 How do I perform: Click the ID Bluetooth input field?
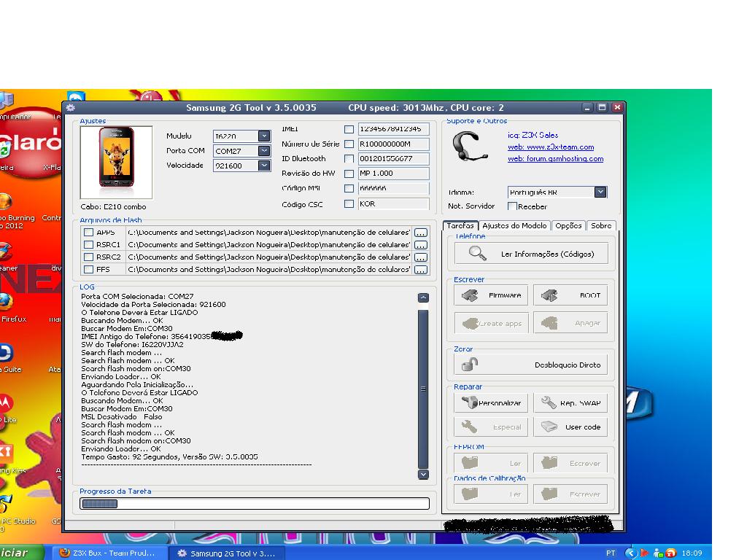coord(393,158)
